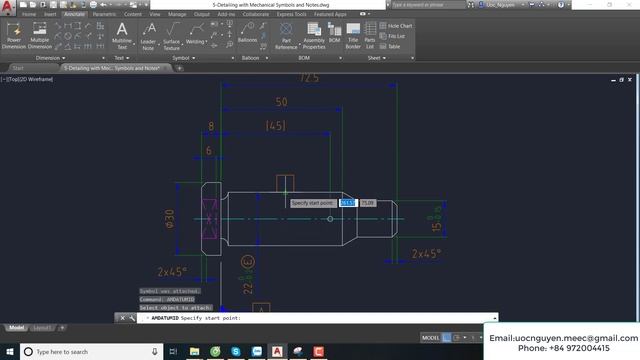
Task: Open the Output ribbon tab
Action: (202, 14)
